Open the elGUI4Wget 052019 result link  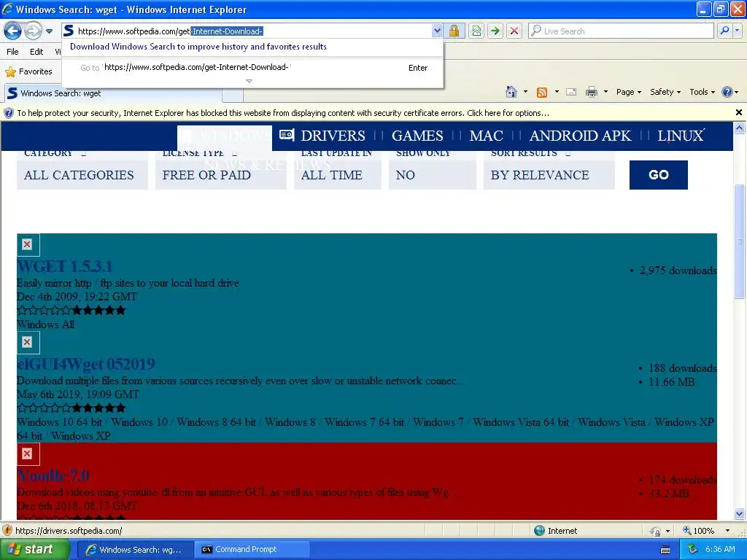[86, 365]
